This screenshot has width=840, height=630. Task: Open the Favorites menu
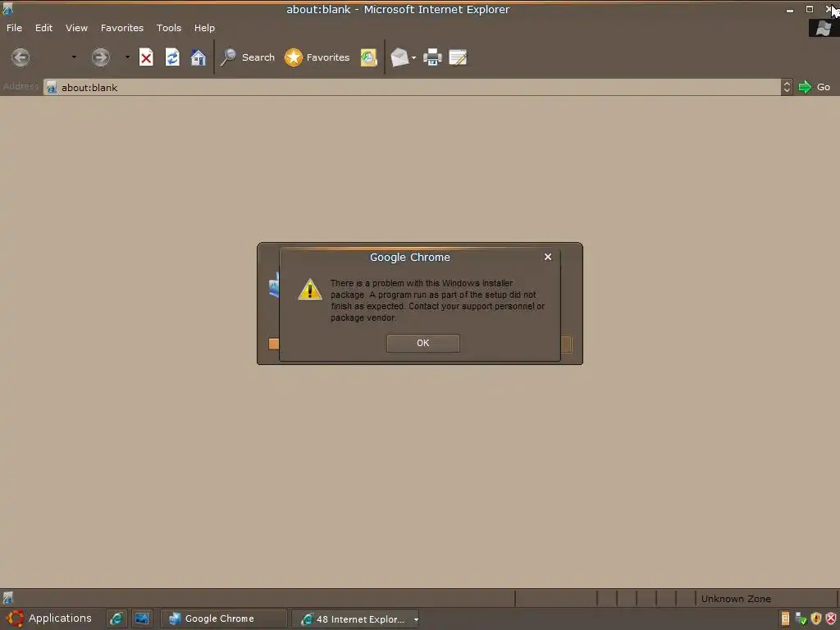122,28
